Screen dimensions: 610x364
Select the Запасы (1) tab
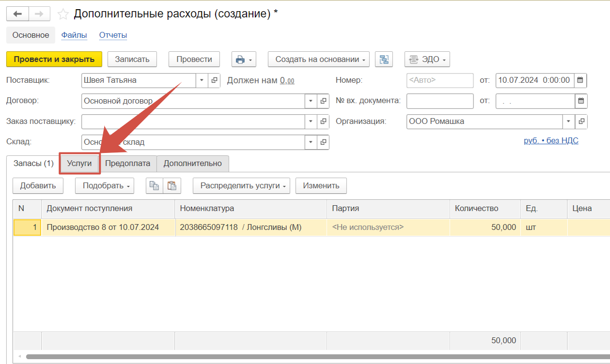click(x=33, y=164)
